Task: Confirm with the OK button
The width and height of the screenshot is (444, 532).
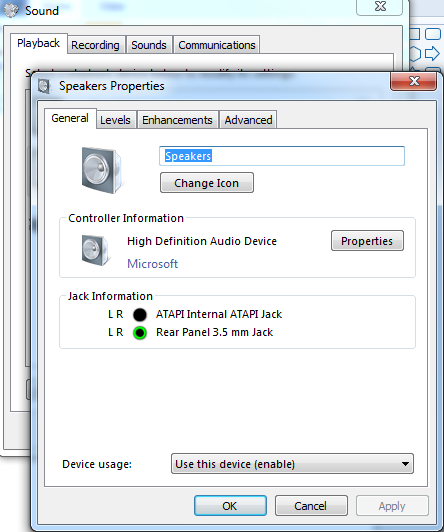Action: (230, 506)
